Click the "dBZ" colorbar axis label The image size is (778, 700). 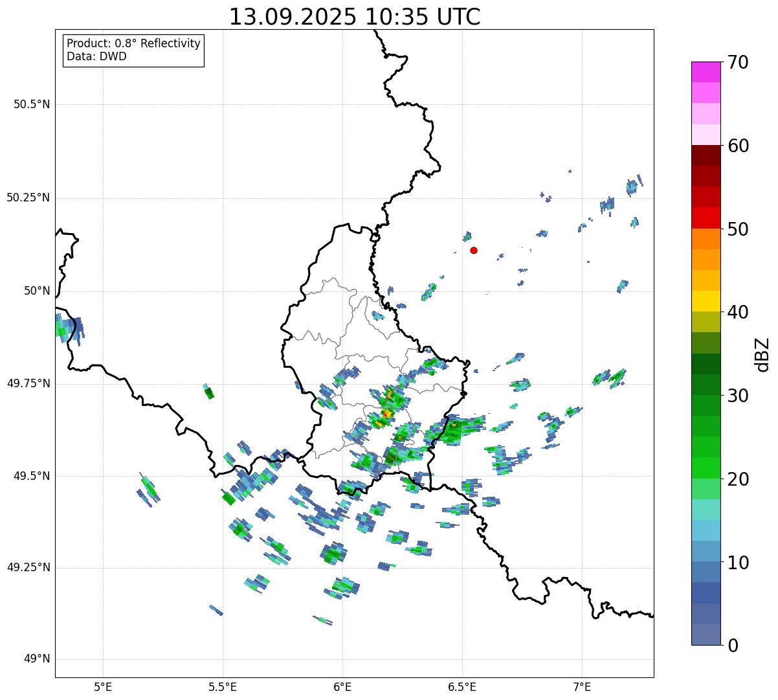coord(762,354)
